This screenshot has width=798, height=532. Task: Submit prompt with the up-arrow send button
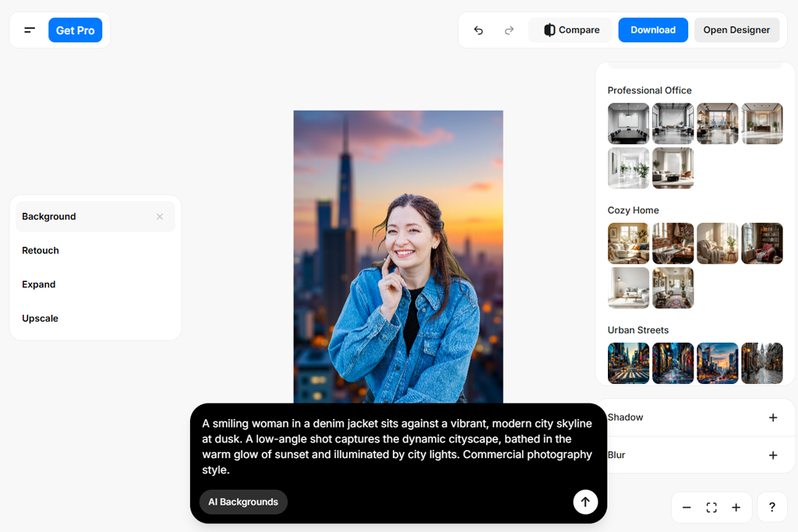[585, 502]
